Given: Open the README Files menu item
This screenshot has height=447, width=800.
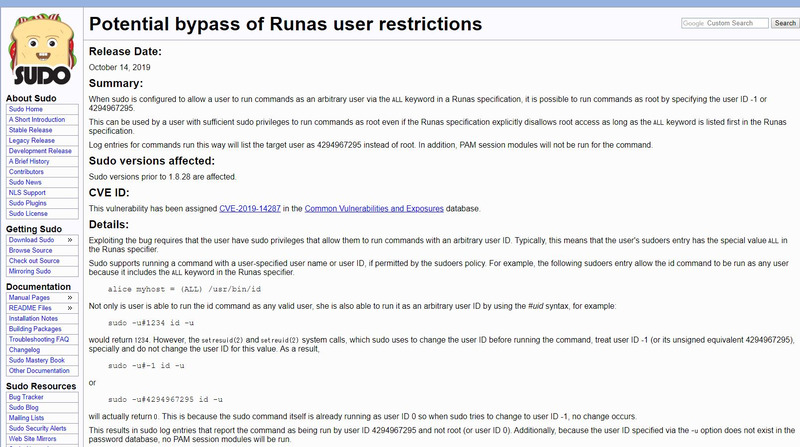Looking at the screenshot, I should 30,308.
